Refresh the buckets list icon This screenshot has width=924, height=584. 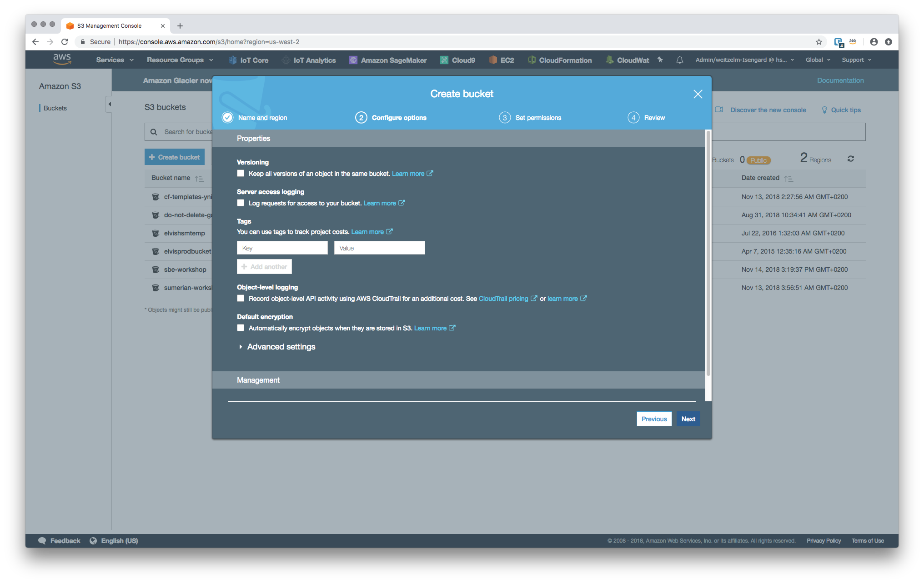coord(851,159)
